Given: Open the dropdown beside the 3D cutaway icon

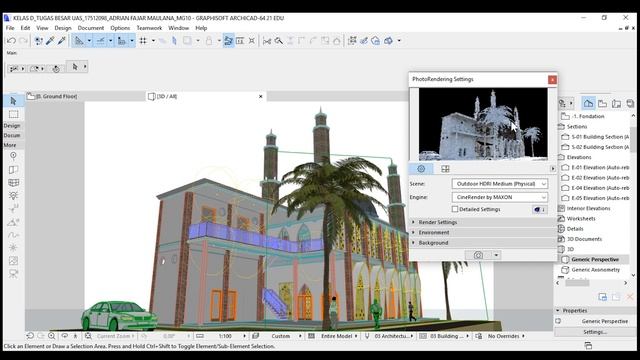Looking at the screenshot, I should (x=399, y=40).
